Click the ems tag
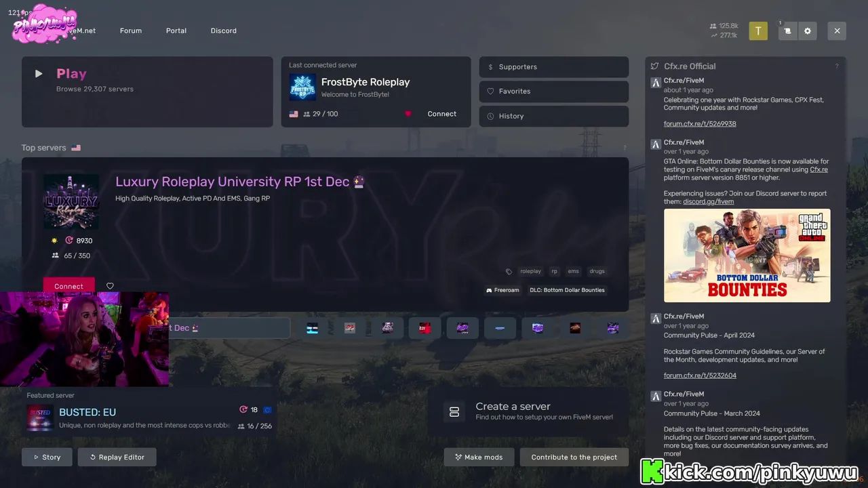This screenshot has width=868, height=488. 574,271
